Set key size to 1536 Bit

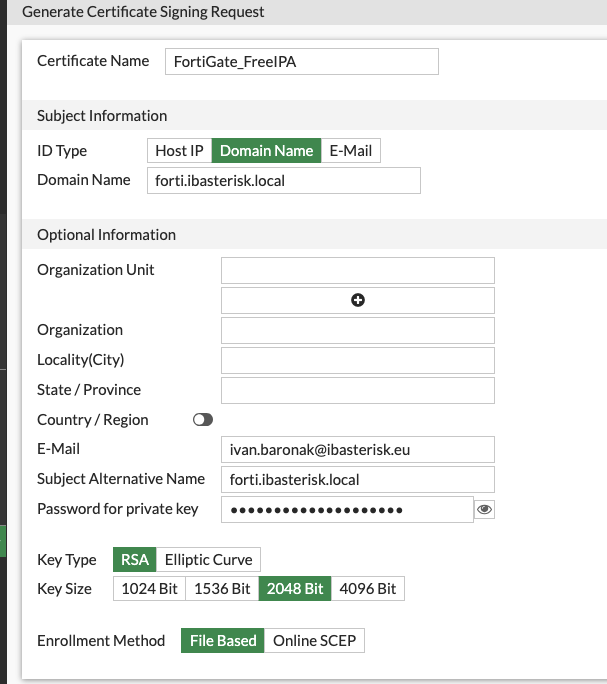tap(222, 588)
